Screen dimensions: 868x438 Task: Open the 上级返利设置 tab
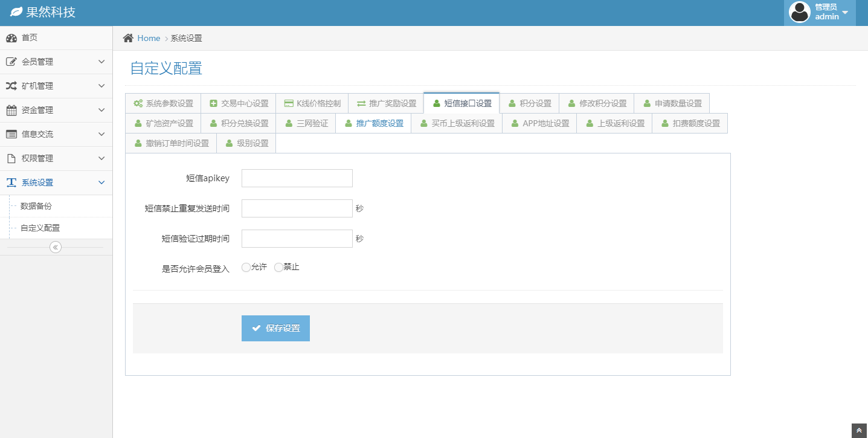click(614, 123)
